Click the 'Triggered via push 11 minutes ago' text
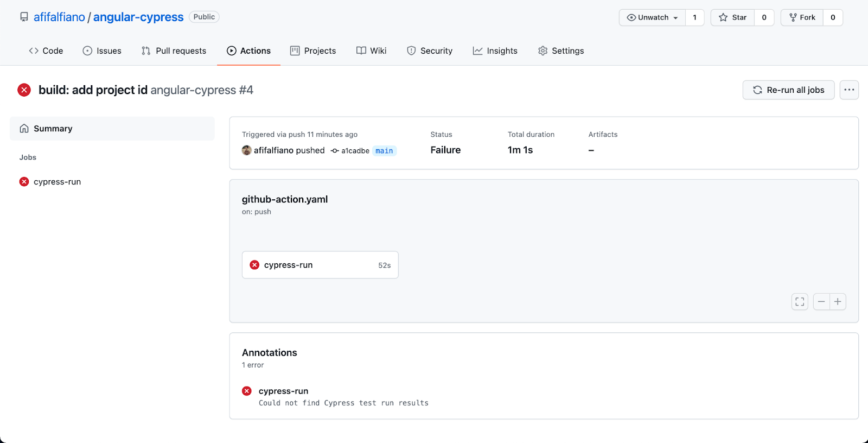This screenshot has width=868, height=443. point(299,134)
